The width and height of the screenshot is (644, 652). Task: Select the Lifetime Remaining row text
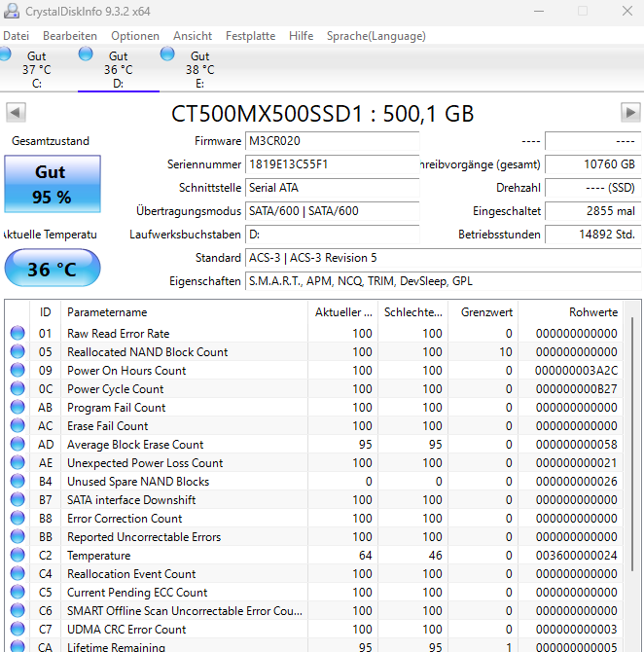pos(116,647)
